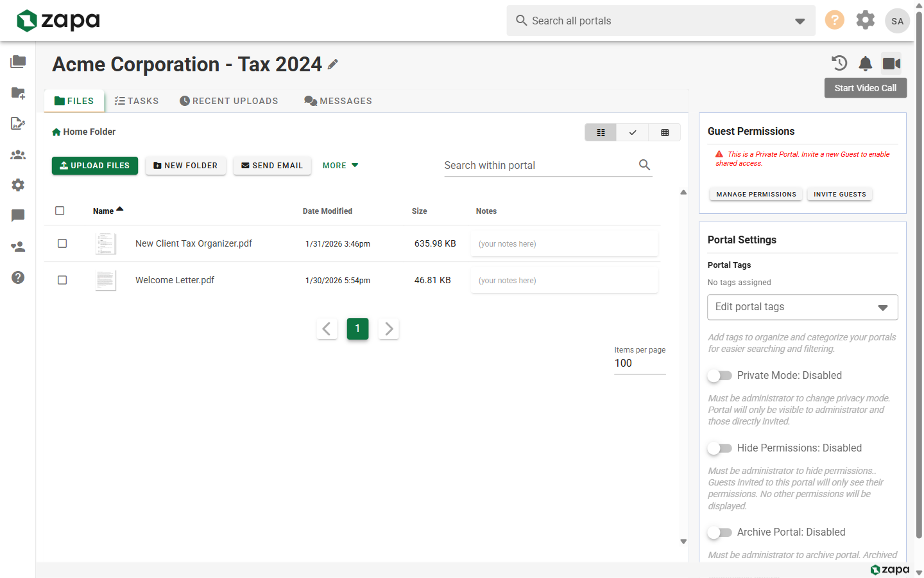Check the New Client Tax Organizer.pdf checkbox
This screenshot has height=578, width=924.
point(62,243)
